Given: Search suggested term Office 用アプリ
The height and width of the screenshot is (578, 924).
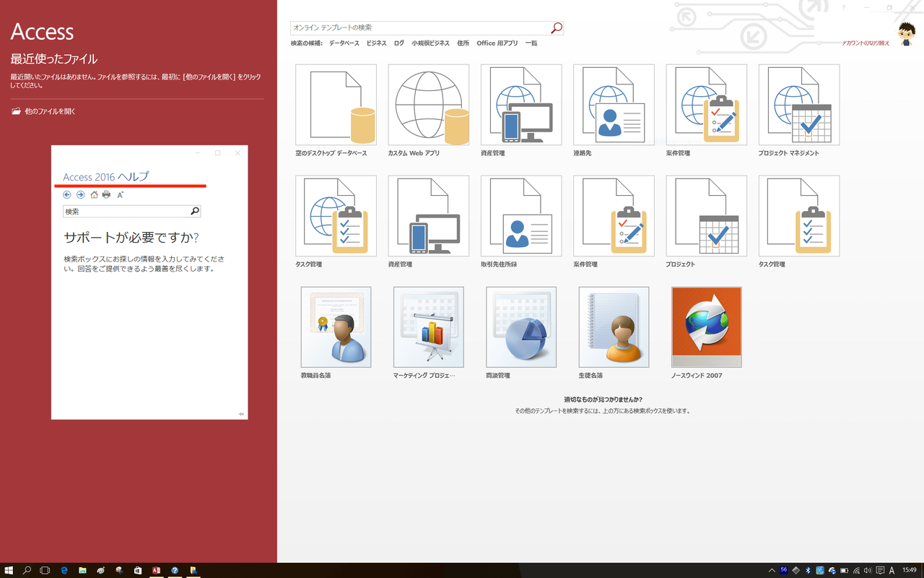Looking at the screenshot, I should 497,43.
